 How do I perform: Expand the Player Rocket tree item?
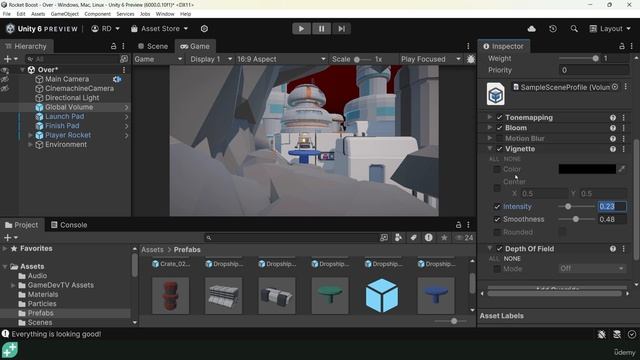tap(30, 135)
